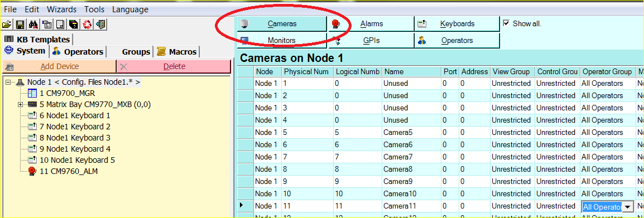Select Node1 Keyboard 4 in the tree

[x=75, y=149]
